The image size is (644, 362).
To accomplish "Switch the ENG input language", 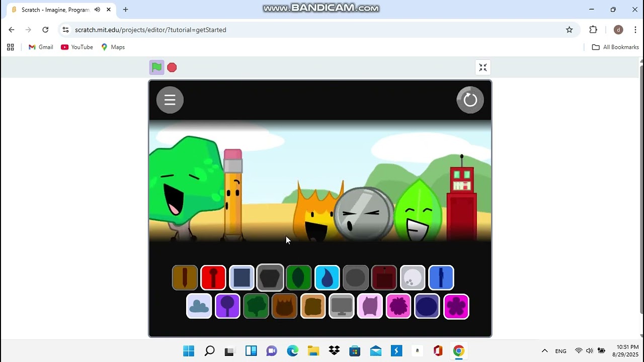I will (x=560, y=351).
